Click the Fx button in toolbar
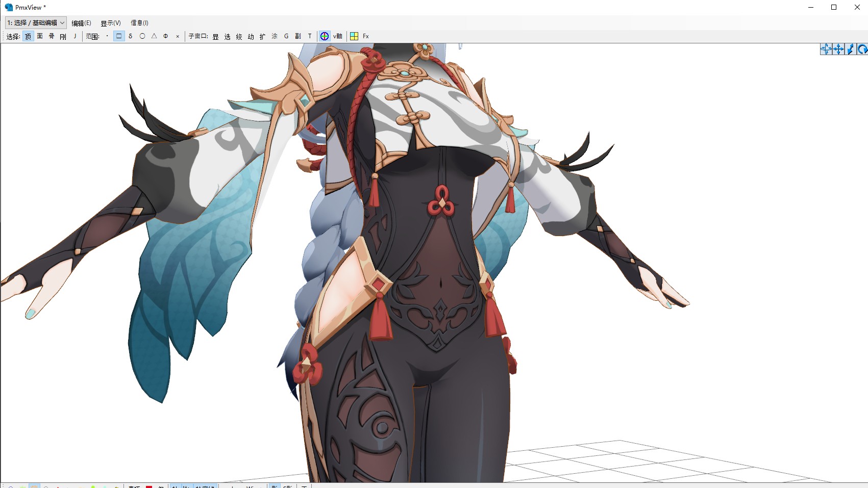The width and height of the screenshot is (868, 488). coord(366,36)
